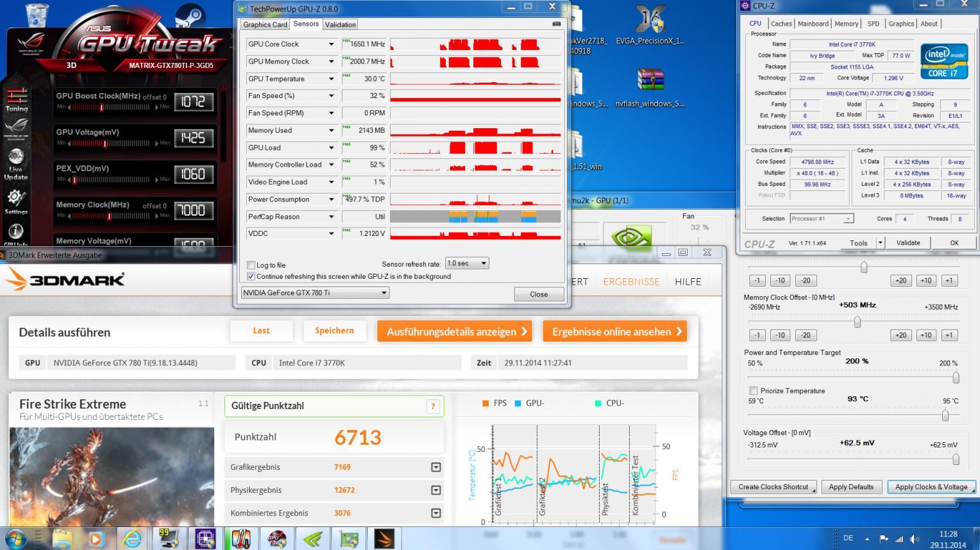Viewport: 980px width, 550px height.
Task: Switch to the NVIDIA taskbar icon
Action: pos(312,539)
